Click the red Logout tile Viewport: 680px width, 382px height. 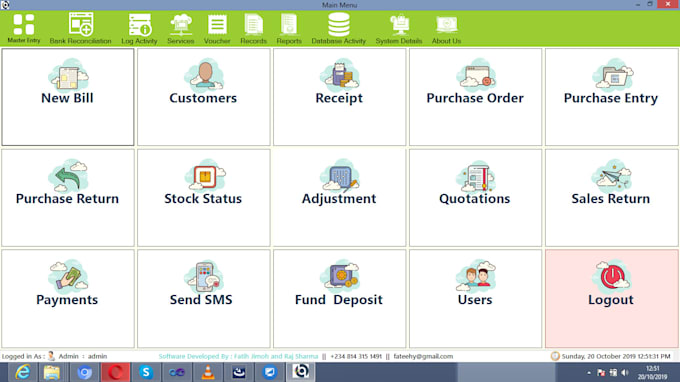tap(611, 298)
